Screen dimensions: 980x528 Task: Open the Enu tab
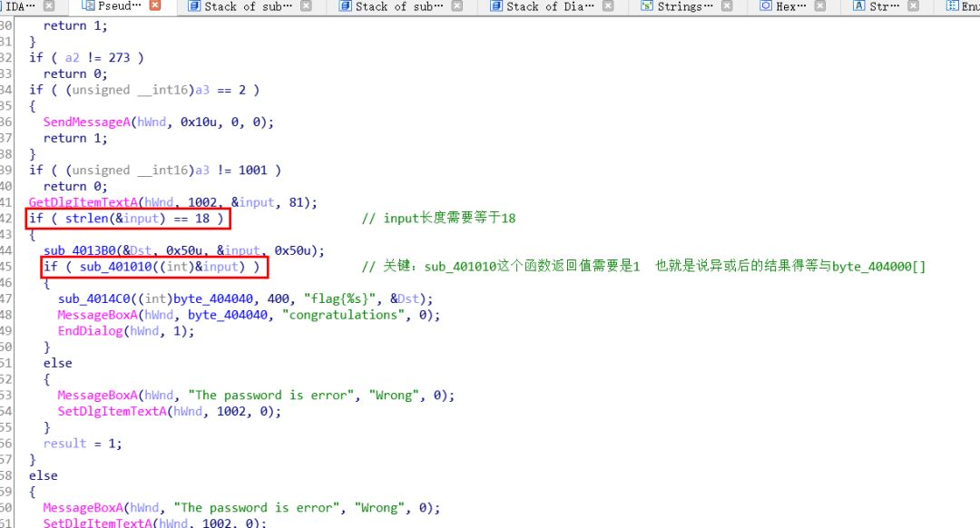tap(971, 6)
